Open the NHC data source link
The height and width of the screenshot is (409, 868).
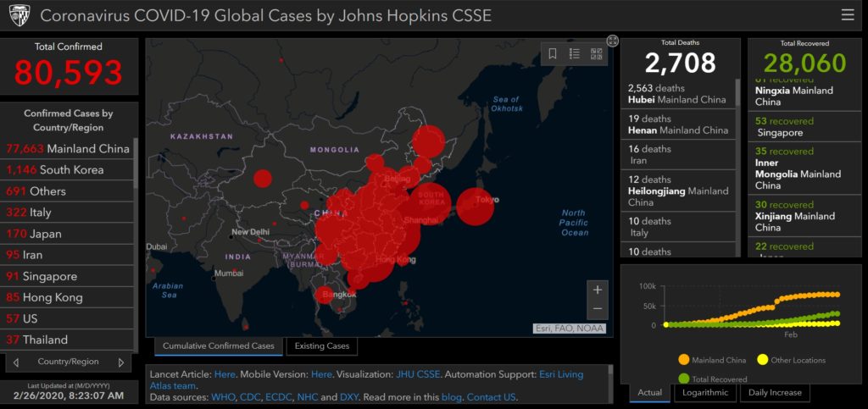pyautogui.click(x=308, y=397)
